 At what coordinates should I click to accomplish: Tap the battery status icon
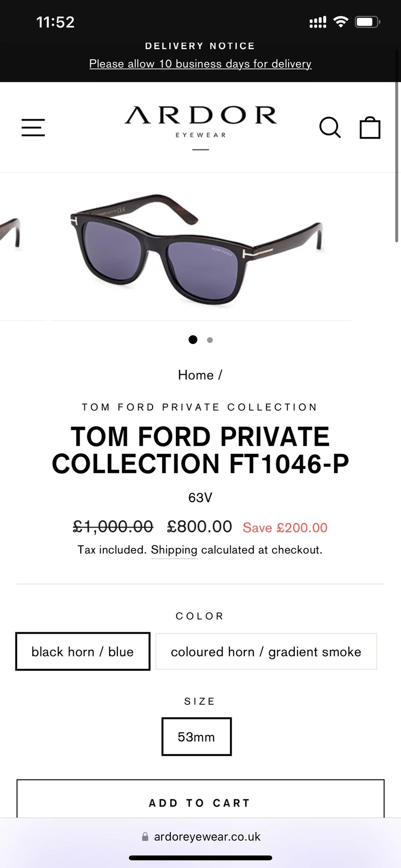click(x=367, y=22)
